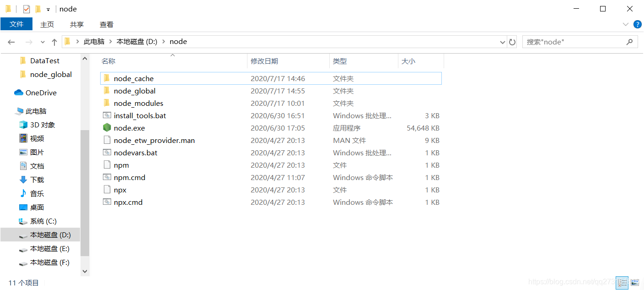Sort by the 修改日期 column header
This screenshot has width=644, height=290.
pyautogui.click(x=264, y=61)
